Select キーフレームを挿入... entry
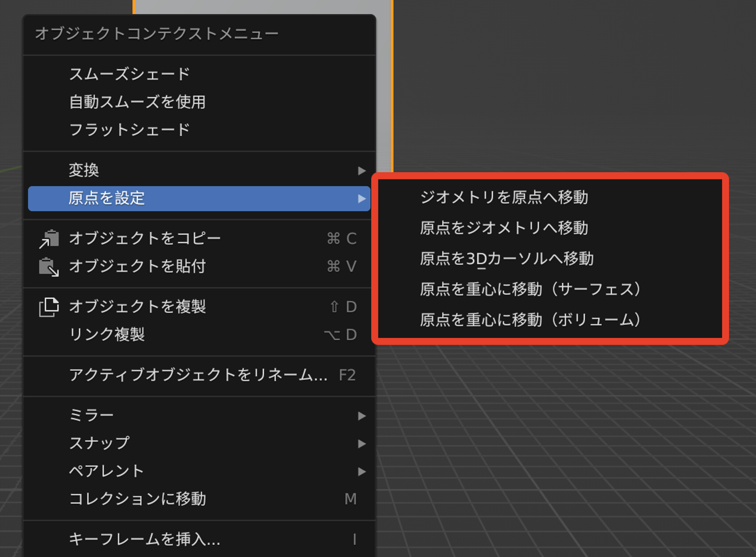Viewport: 756px width, 557px height. [199, 540]
